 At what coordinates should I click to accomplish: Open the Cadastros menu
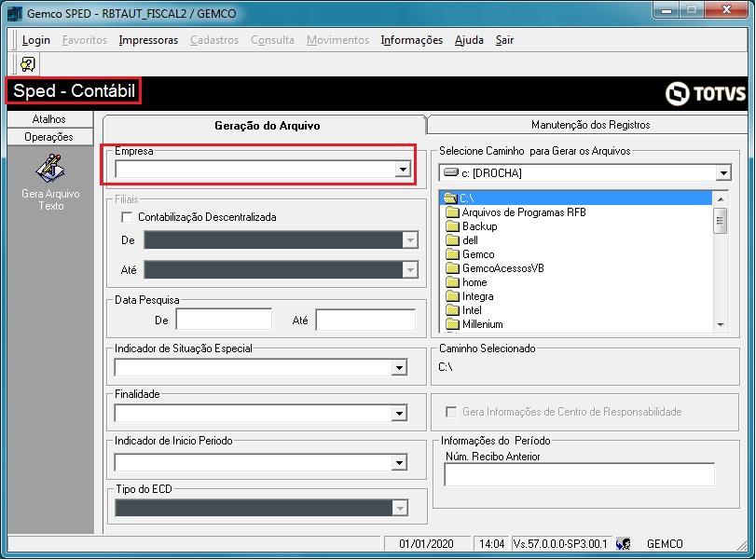pyautogui.click(x=214, y=40)
